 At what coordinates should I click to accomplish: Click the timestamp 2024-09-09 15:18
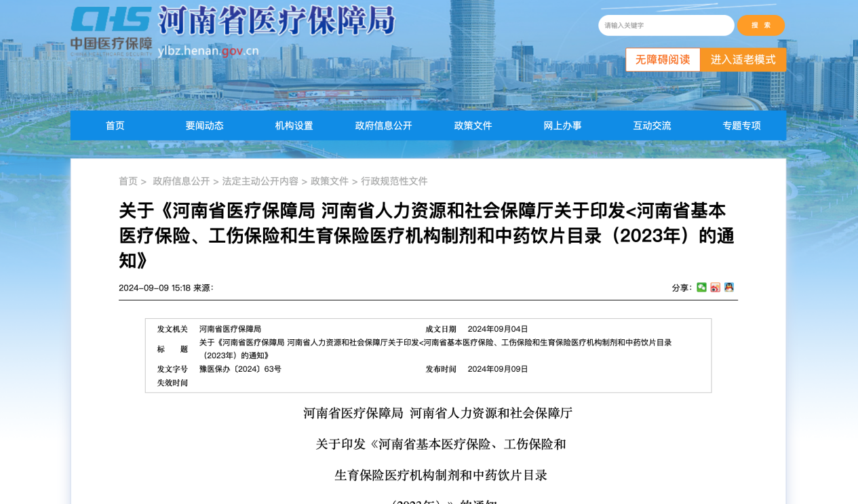coord(155,288)
